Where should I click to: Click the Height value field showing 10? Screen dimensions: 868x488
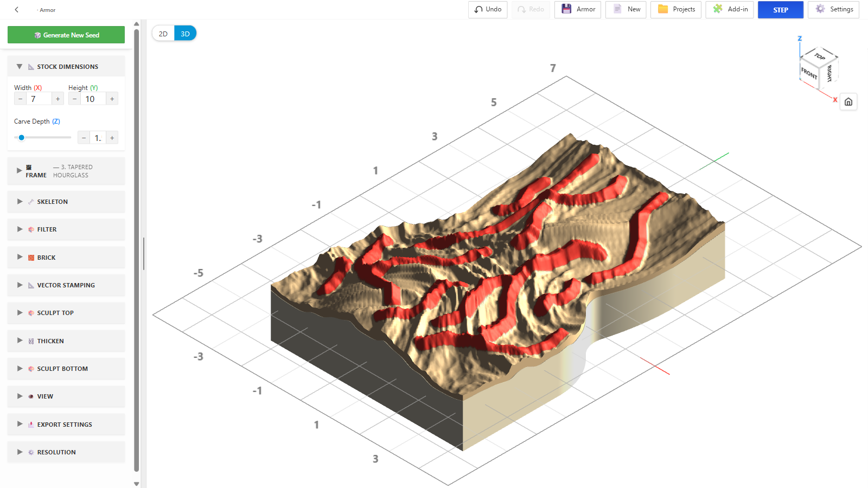click(93, 99)
